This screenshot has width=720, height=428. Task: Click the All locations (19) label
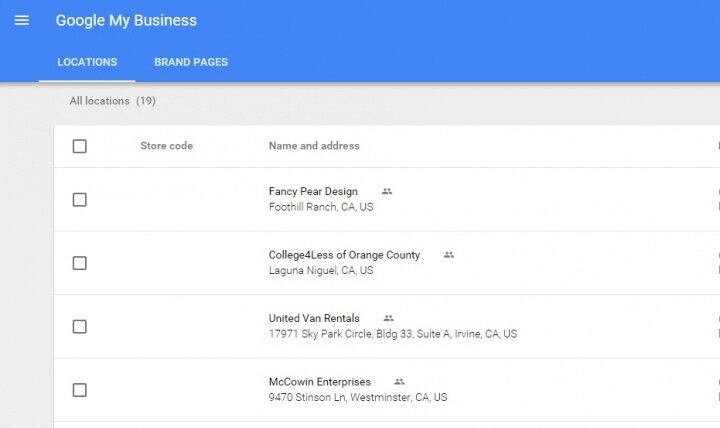pyautogui.click(x=112, y=101)
